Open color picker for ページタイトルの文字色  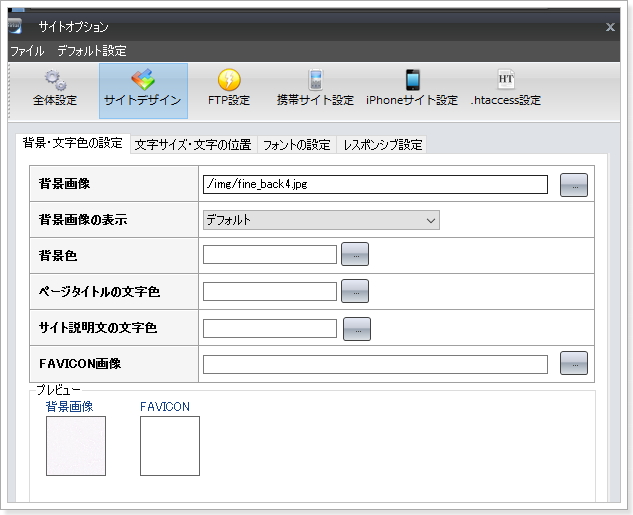pyautogui.click(x=355, y=291)
